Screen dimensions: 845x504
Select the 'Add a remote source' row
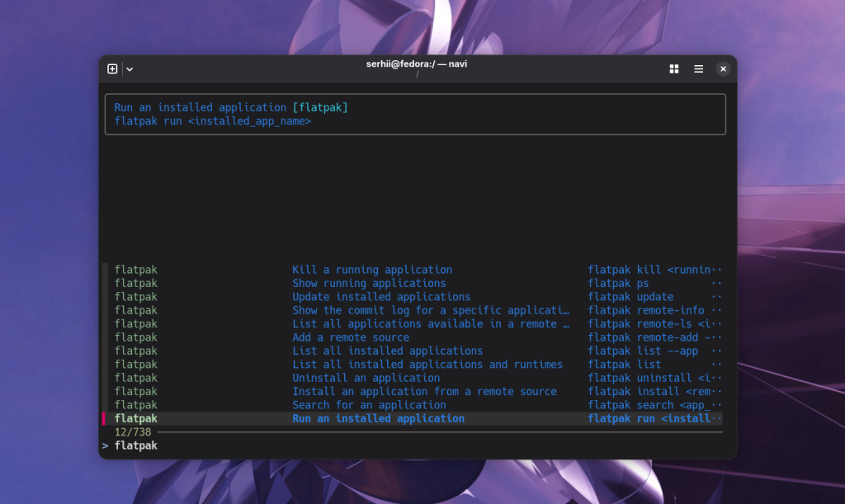(413, 337)
